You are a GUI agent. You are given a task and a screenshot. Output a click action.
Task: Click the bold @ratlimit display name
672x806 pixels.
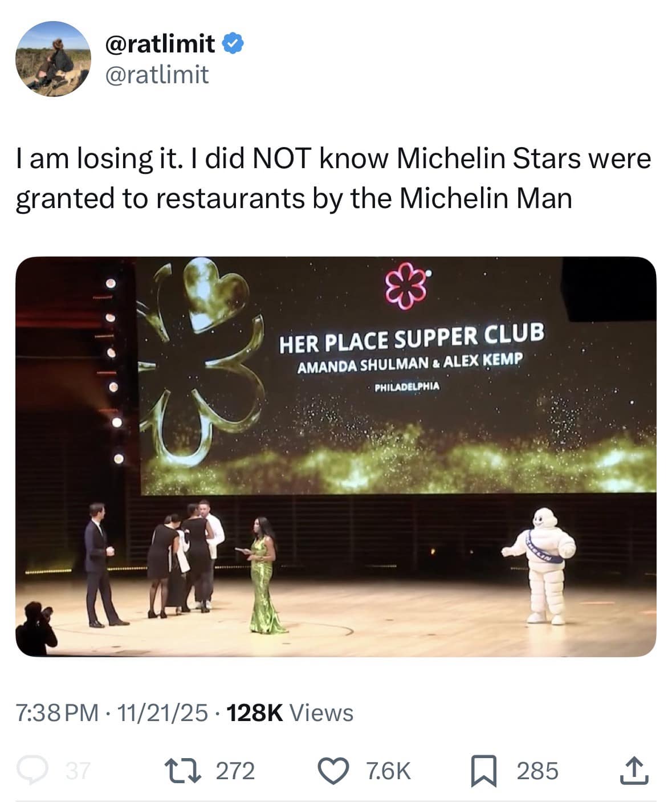[160, 43]
